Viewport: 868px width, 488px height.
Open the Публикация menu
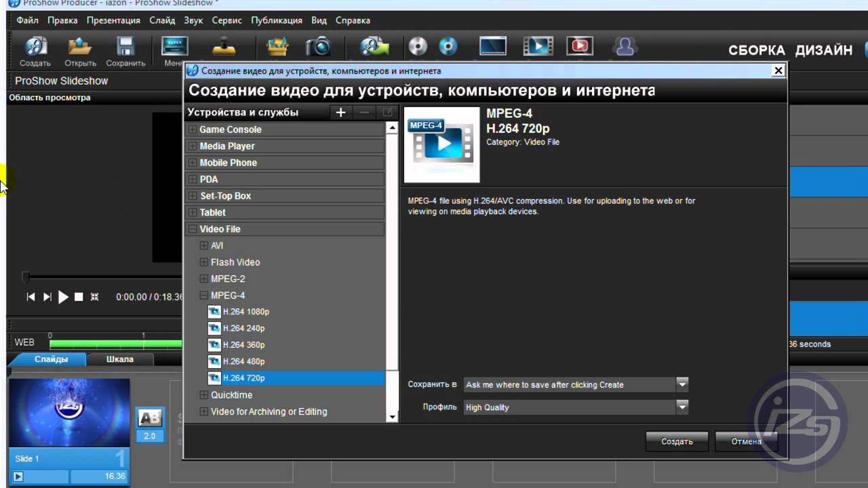click(277, 20)
